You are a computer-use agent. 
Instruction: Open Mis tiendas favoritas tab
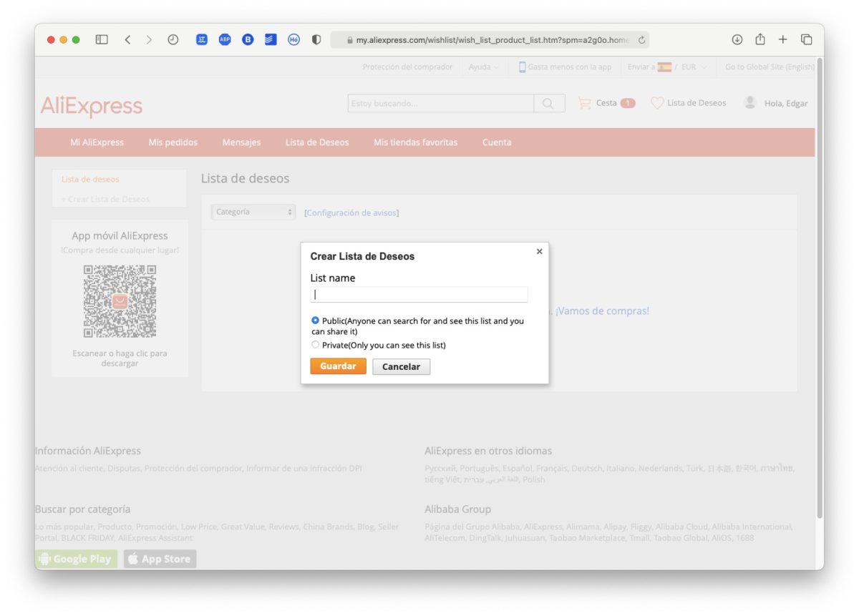pos(415,142)
